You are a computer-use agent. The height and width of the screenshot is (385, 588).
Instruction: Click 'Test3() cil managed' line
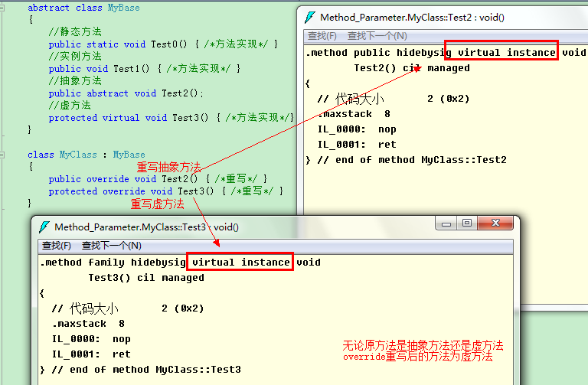(x=146, y=278)
